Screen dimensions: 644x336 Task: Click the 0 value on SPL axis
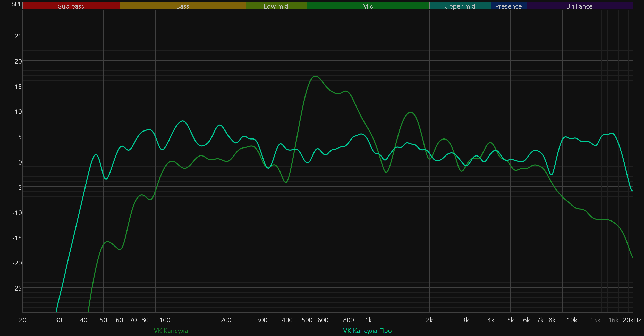(x=20, y=162)
